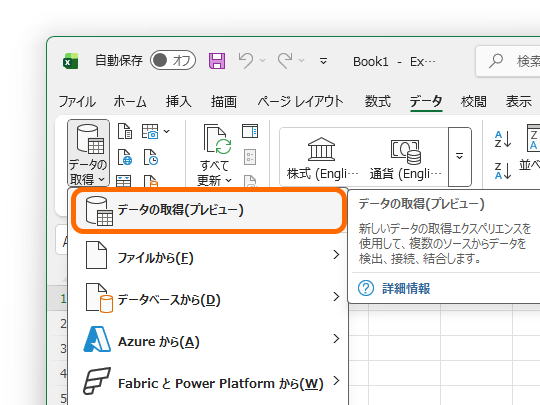Open the Azure から(A) submenu
This screenshot has width=540, height=405.
[x=208, y=339]
